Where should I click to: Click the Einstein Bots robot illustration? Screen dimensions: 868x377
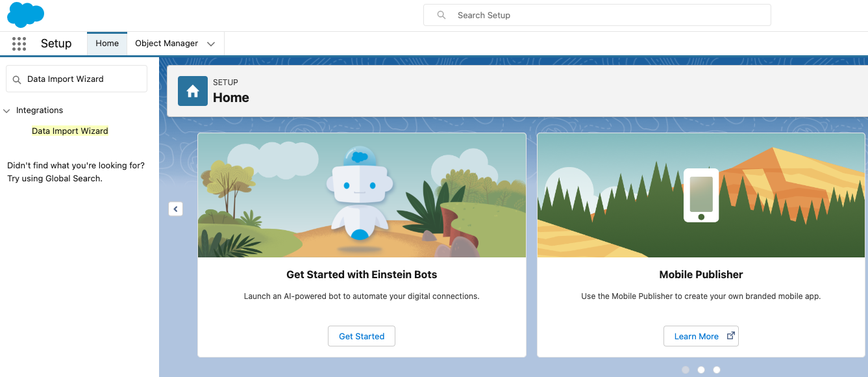pos(361,195)
